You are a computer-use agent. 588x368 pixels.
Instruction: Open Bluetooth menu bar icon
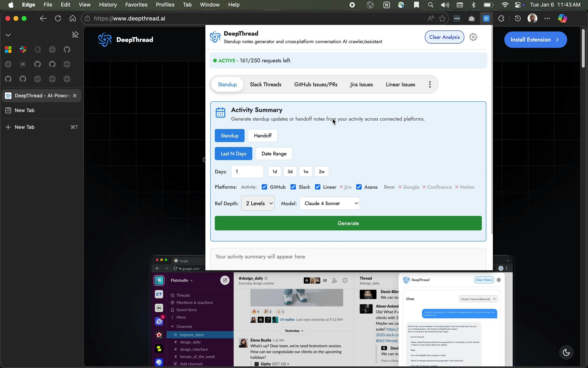(473, 5)
